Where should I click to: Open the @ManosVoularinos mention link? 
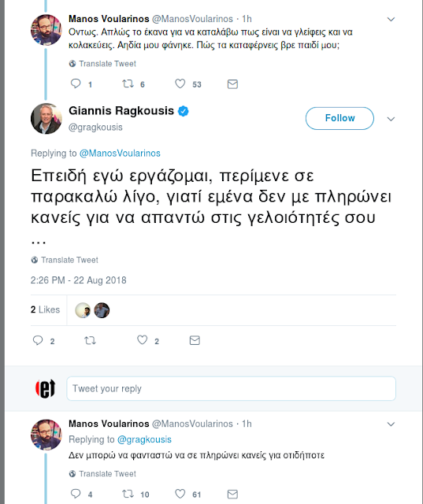[120, 153]
